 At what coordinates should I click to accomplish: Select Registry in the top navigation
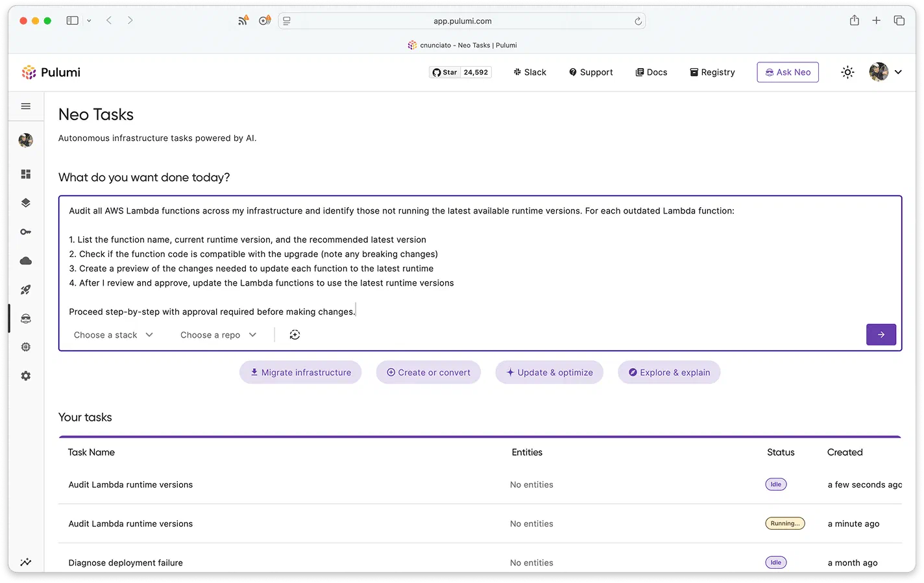click(712, 72)
